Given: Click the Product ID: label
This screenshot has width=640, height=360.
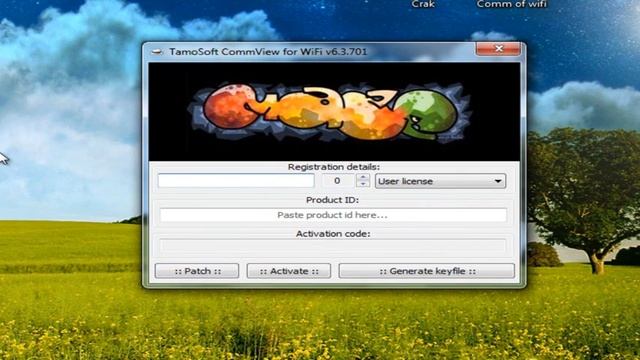Looking at the screenshot, I should tap(332, 200).
